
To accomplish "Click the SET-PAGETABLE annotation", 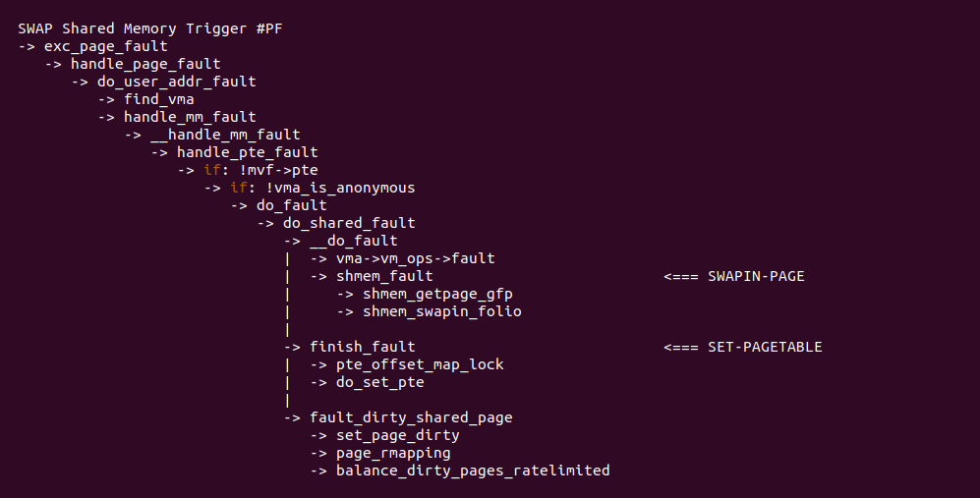I will [765, 347].
